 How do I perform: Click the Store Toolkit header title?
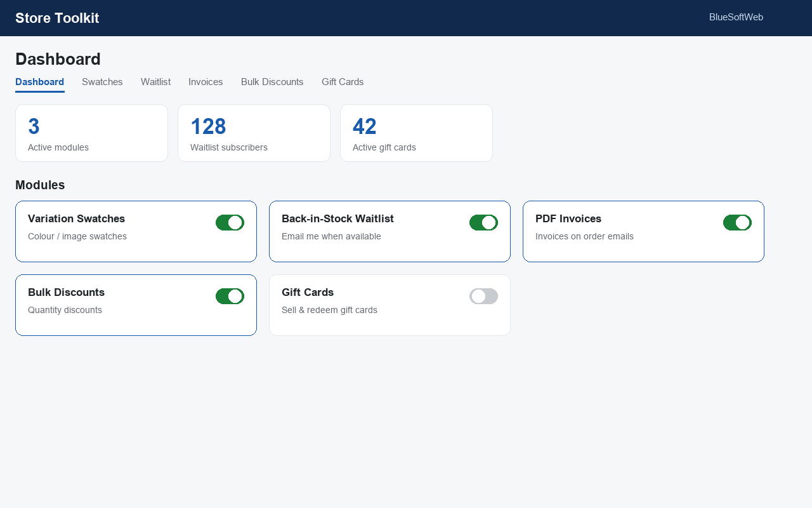[57, 18]
